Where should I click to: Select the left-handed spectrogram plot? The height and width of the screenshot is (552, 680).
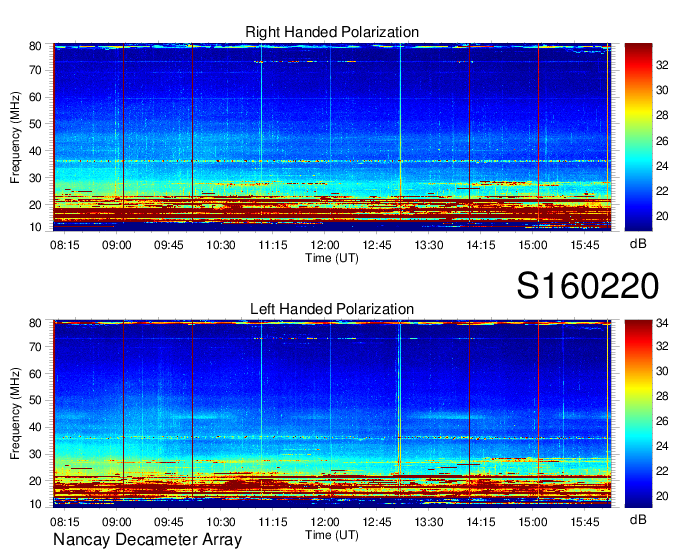point(332,414)
